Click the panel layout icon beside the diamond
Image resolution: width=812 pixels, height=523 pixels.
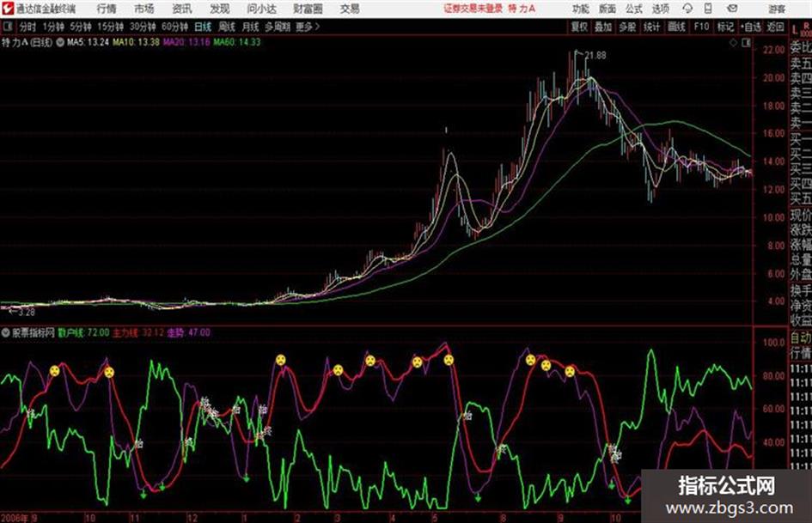(746, 43)
